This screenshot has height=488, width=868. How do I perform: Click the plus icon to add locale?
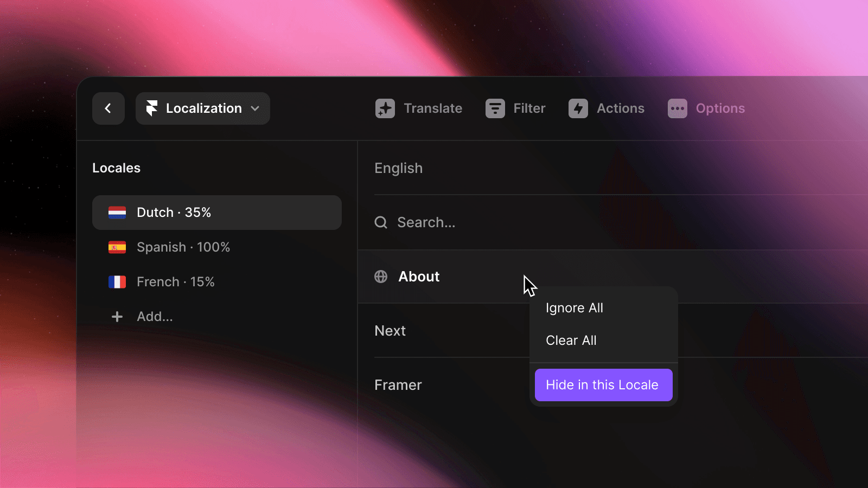(117, 317)
